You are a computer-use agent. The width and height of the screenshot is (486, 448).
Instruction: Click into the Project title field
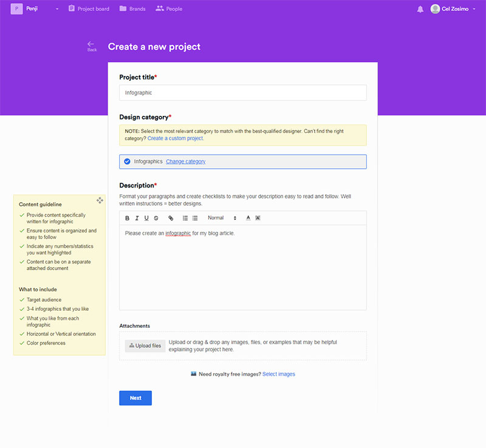[242, 92]
